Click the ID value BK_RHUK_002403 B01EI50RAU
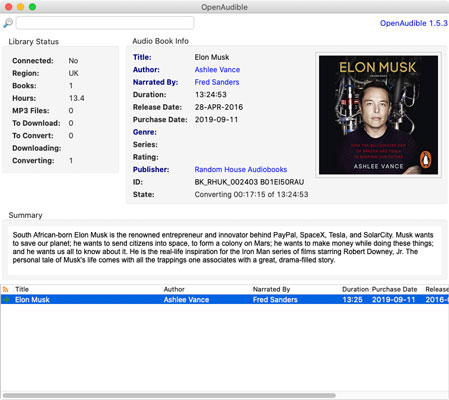449x400 pixels. pos(249,182)
